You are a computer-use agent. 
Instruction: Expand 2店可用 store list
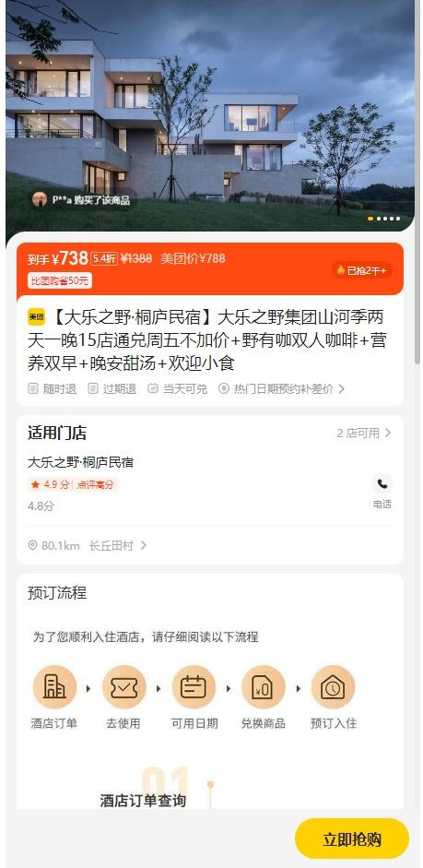[x=364, y=433]
